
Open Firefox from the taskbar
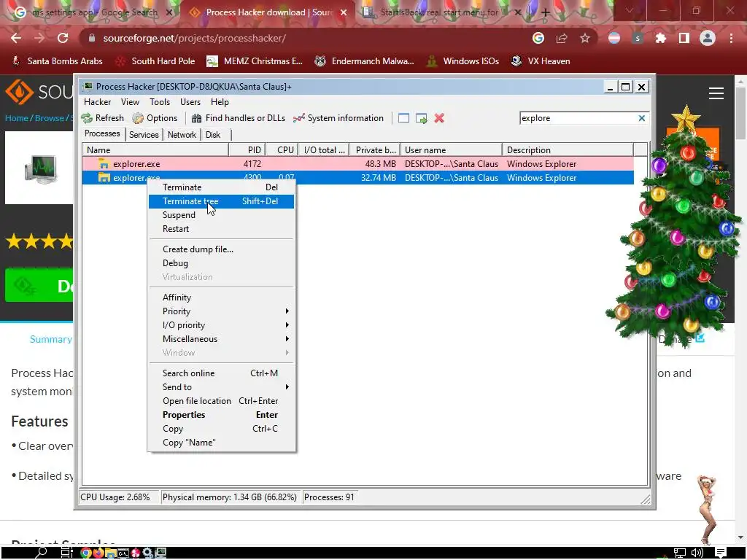(98, 553)
